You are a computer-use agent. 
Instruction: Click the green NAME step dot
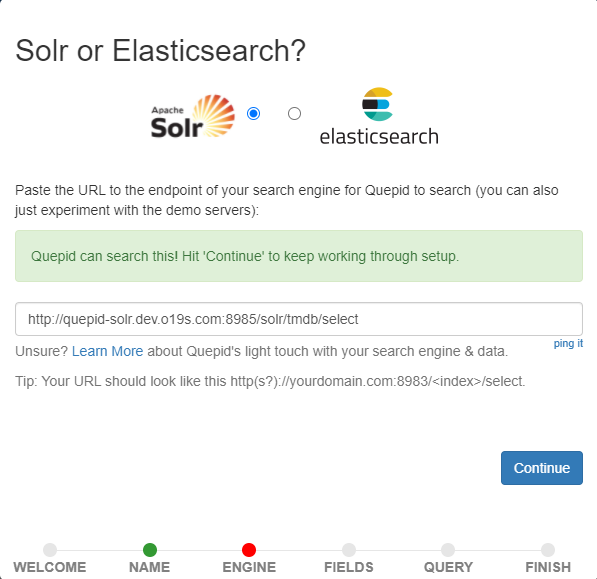(x=150, y=550)
